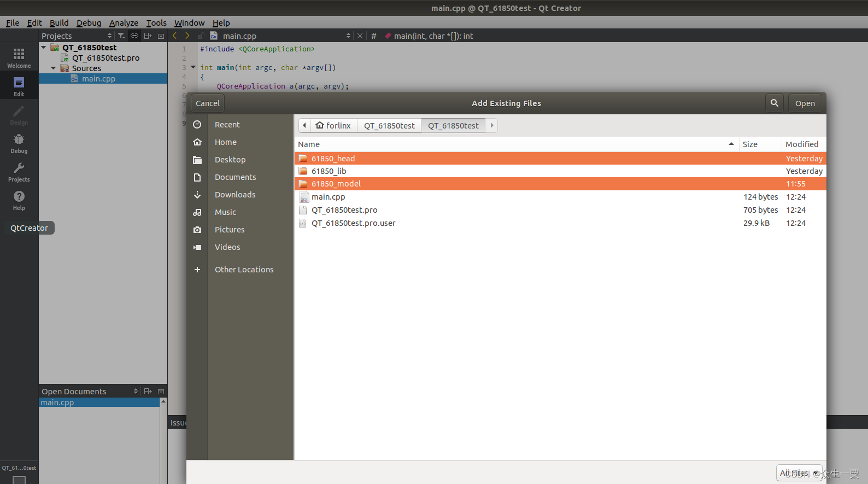Collapse the QT_61850test project tree node
868x484 pixels.
(44, 48)
